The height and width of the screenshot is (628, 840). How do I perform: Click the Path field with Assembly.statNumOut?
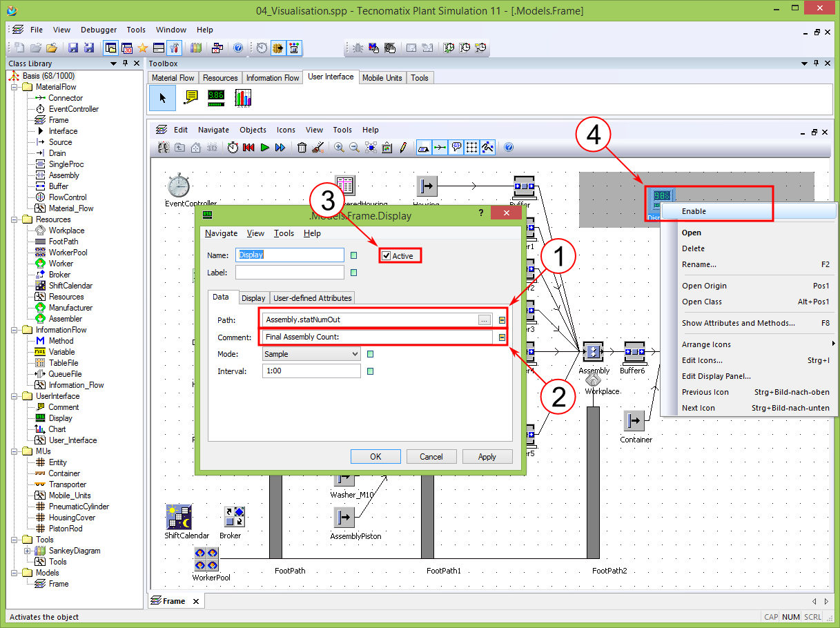pyautogui.click(x=369, y=320)
